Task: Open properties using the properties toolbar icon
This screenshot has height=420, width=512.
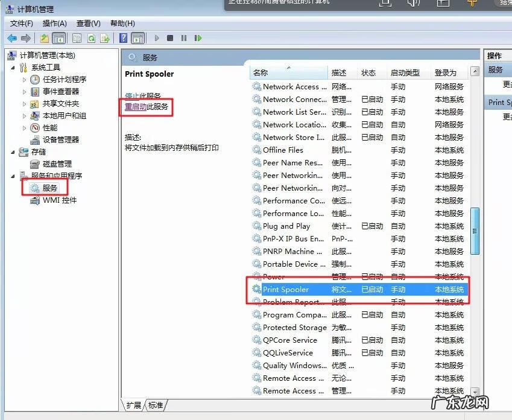Action: point(77,37)
